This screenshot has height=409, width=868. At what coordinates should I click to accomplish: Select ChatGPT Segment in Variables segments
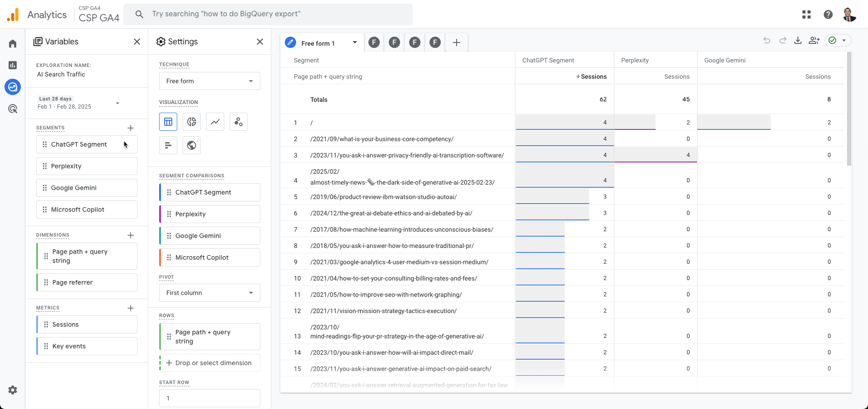tap(87, 144)
